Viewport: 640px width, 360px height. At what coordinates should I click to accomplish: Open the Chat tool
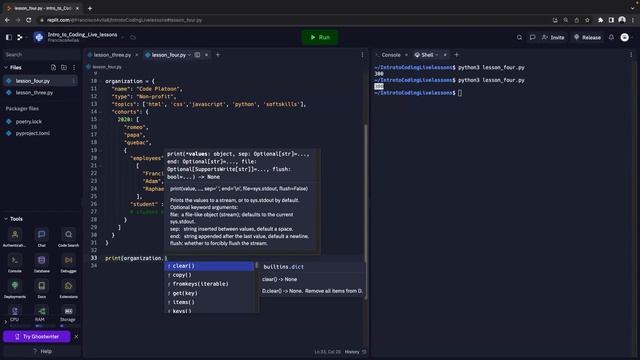click(42, 238)
